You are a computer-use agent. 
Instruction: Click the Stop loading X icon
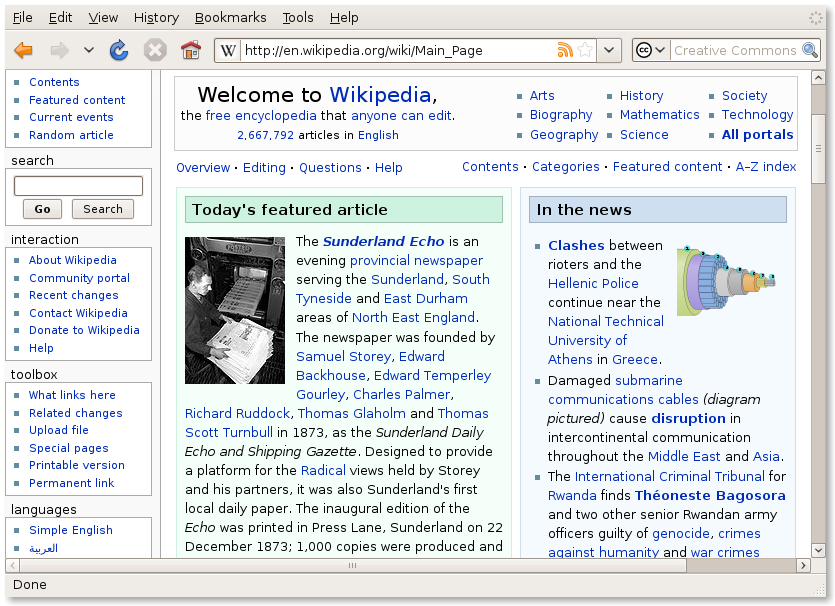155,51
